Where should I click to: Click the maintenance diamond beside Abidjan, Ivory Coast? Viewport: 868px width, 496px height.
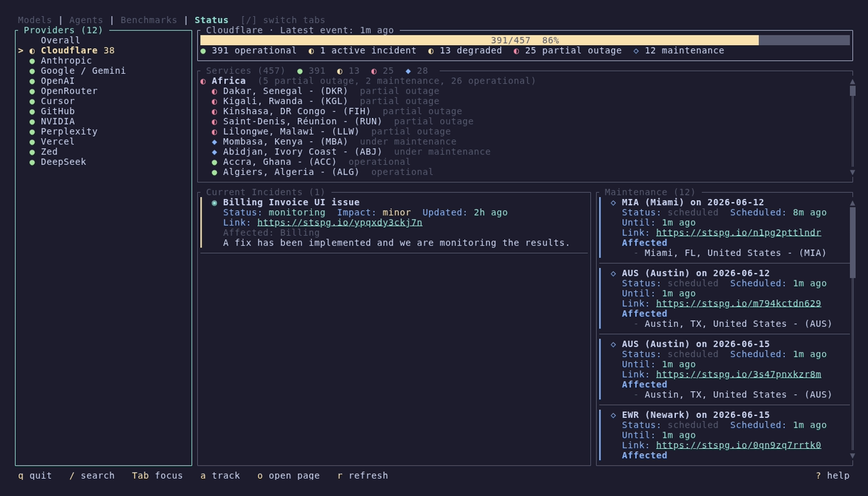(215, 152)
